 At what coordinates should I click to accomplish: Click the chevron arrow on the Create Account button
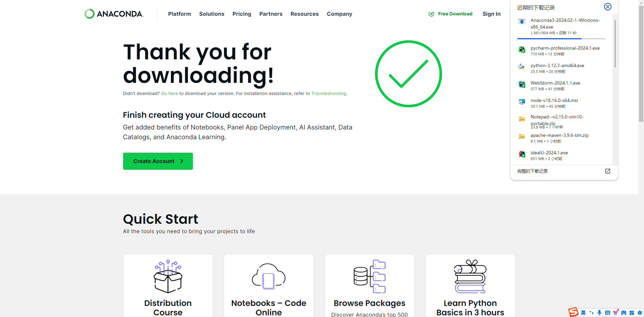pyautogui.click(x=182, y=161)
